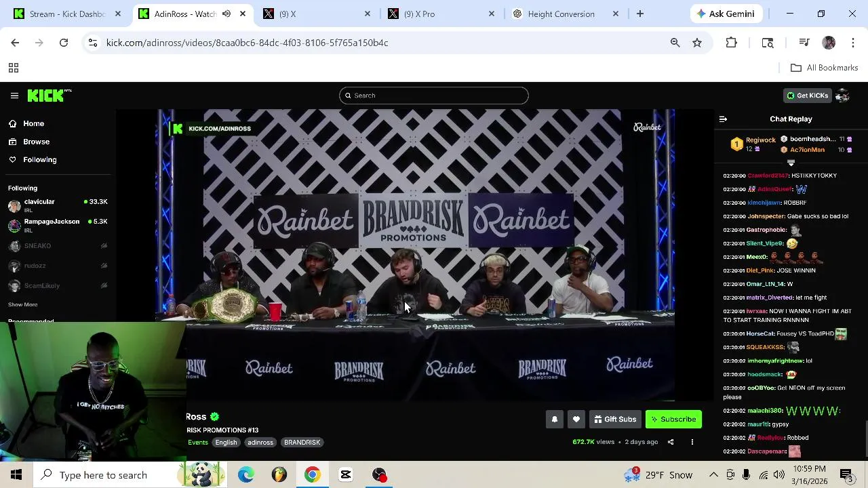
Task: Open the Kick hamburger sidebar menu
Action: (14, 96)
